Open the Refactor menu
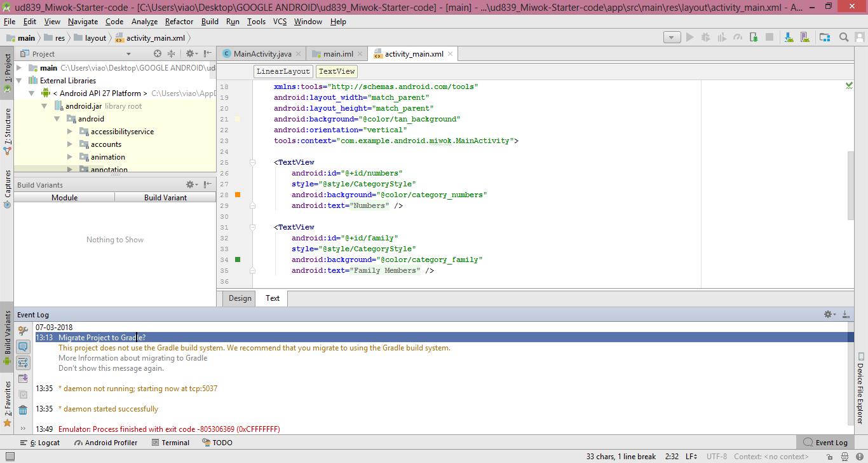 179,21
